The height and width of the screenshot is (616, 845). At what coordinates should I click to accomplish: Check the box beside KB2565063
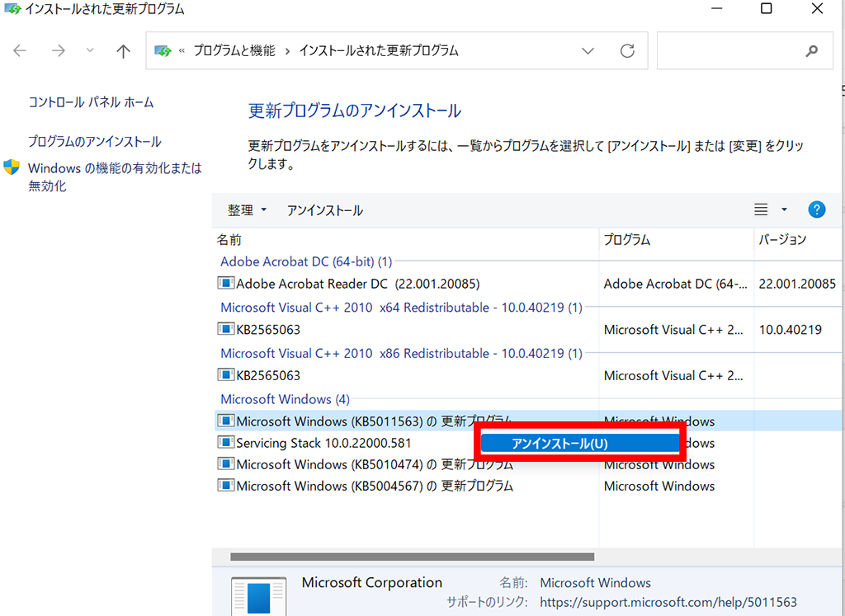pyautogui.click(x=225, y=329)
